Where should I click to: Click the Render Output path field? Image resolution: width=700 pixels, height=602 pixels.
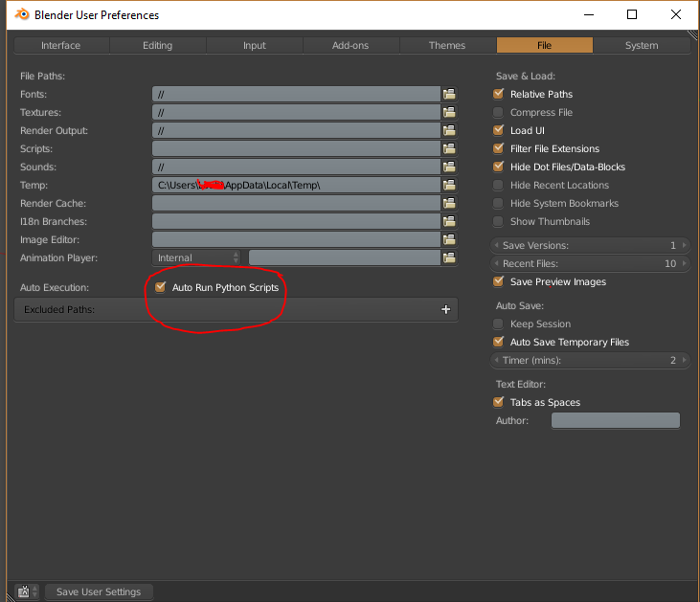tap(297, 130)
